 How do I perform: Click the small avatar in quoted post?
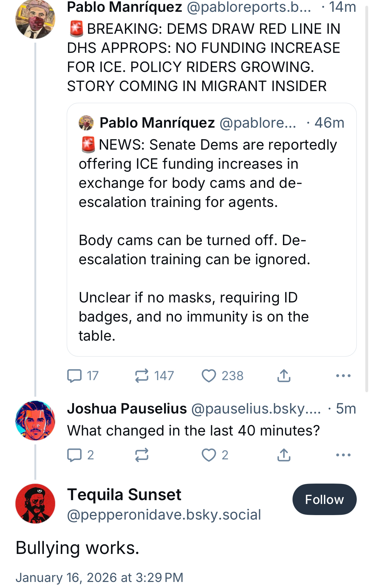point(86,123)
